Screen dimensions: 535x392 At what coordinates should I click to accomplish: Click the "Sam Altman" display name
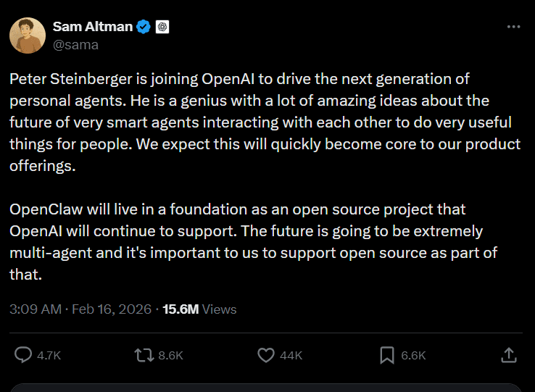click(x=92, y=27)
